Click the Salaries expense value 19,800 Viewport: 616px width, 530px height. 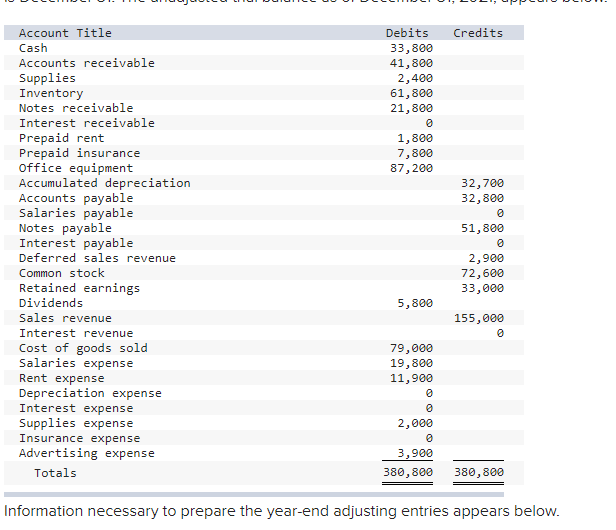[411, 363]
